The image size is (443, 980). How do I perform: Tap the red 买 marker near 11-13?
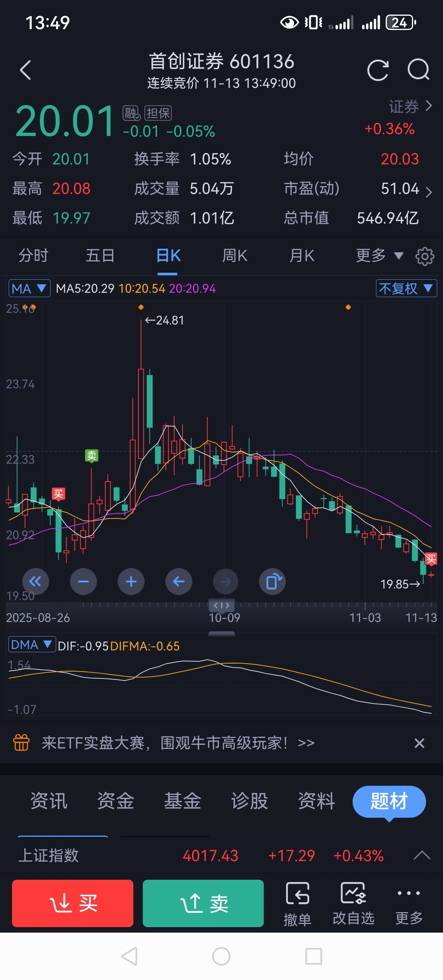coord(431,559)
